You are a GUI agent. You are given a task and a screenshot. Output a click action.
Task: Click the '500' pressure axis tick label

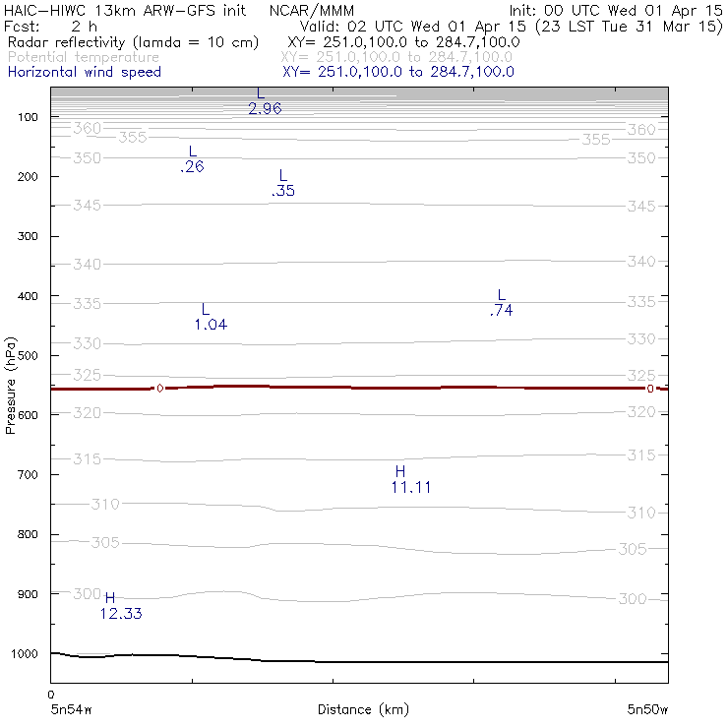(28, 356)
